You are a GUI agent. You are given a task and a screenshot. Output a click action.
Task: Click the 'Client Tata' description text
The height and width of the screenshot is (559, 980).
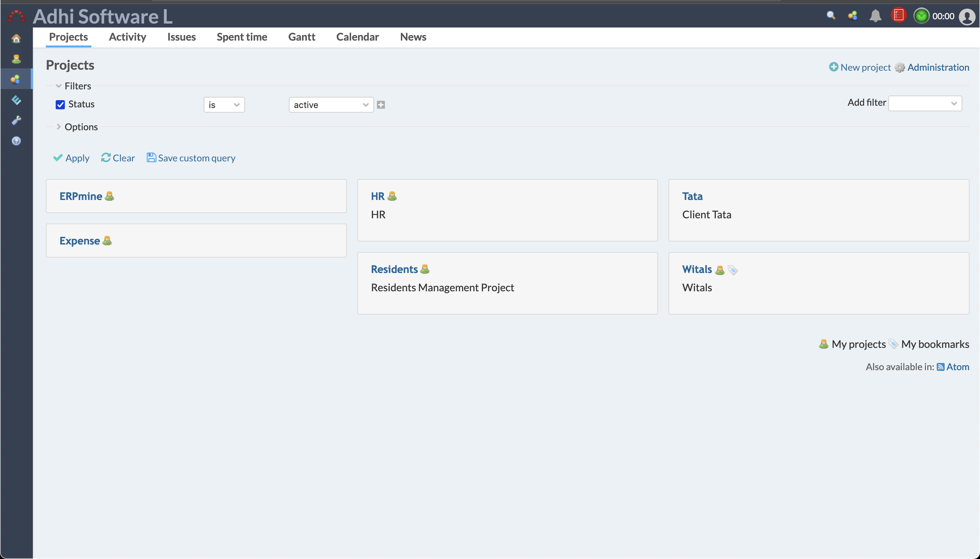[x=707, y=215]
